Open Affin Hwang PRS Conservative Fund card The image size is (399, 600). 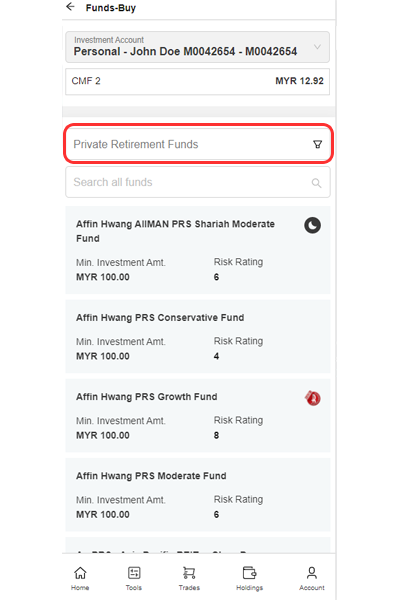click(x=198, y=336)
